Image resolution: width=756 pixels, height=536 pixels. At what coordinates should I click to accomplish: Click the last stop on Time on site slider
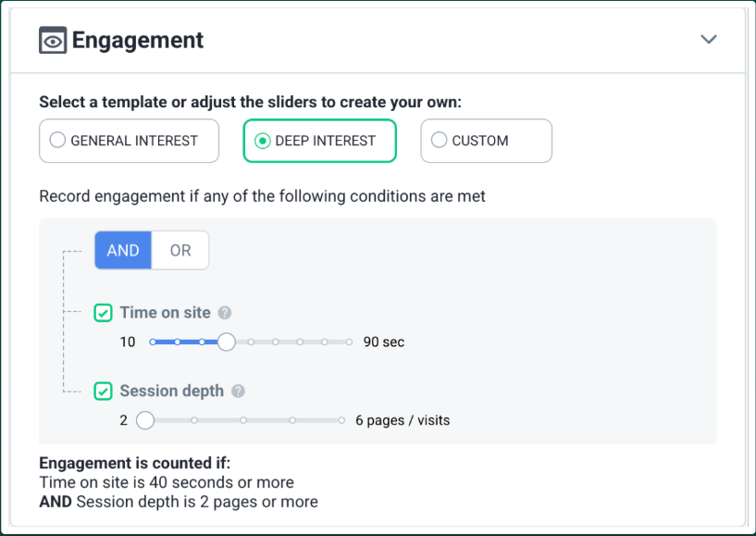tap(349, 342)
